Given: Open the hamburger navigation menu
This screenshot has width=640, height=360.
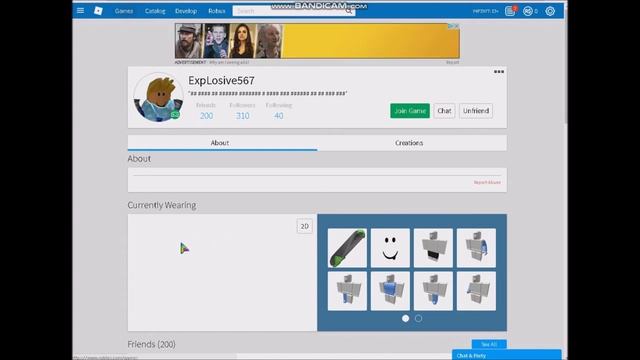Looking at the screenshot, I should point(80,11).
